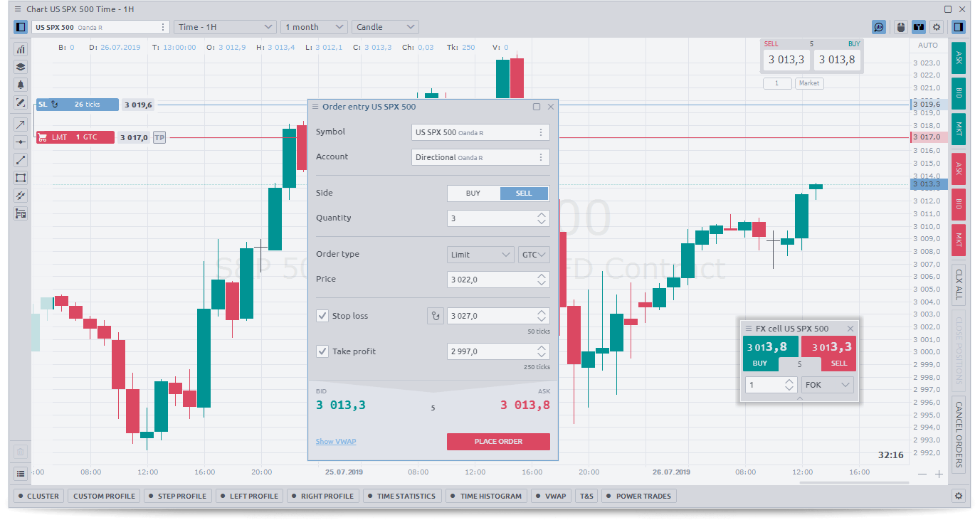Click the TP tag on the LMT order
Screen dimensions: 980x520
(159, 137)
